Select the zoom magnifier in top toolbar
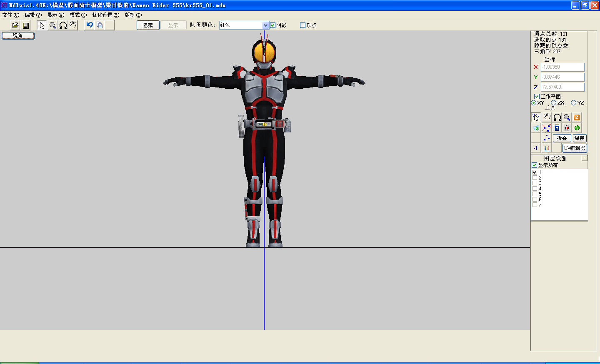Viewport: 600px width, 364px height. pos(52,25)
